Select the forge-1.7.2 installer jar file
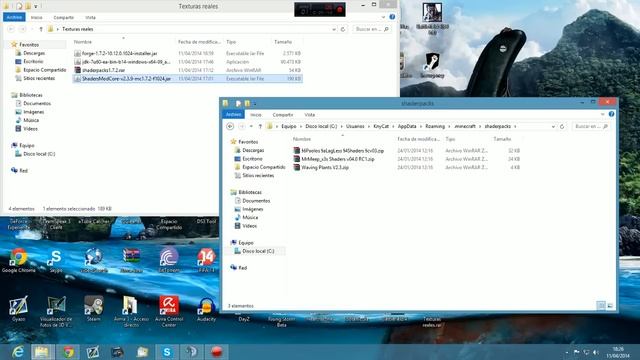Image resolution: width=640 pixels, height=360 pixels. [120, 53]
